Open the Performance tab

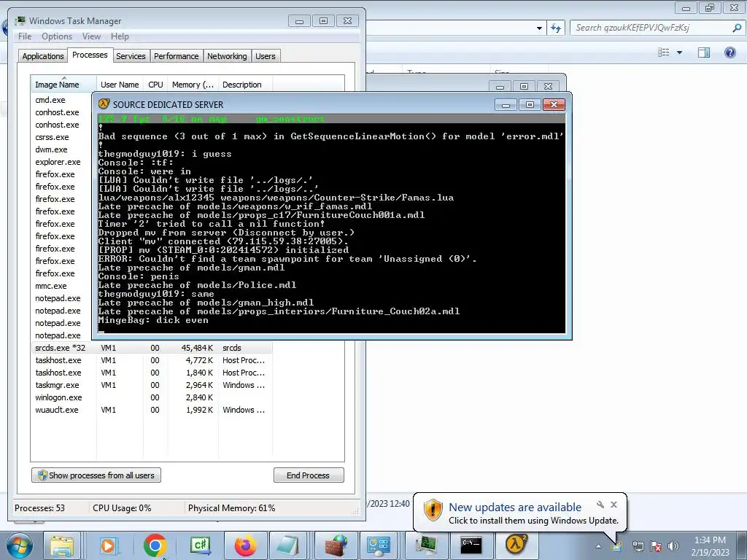coord(177,56)
